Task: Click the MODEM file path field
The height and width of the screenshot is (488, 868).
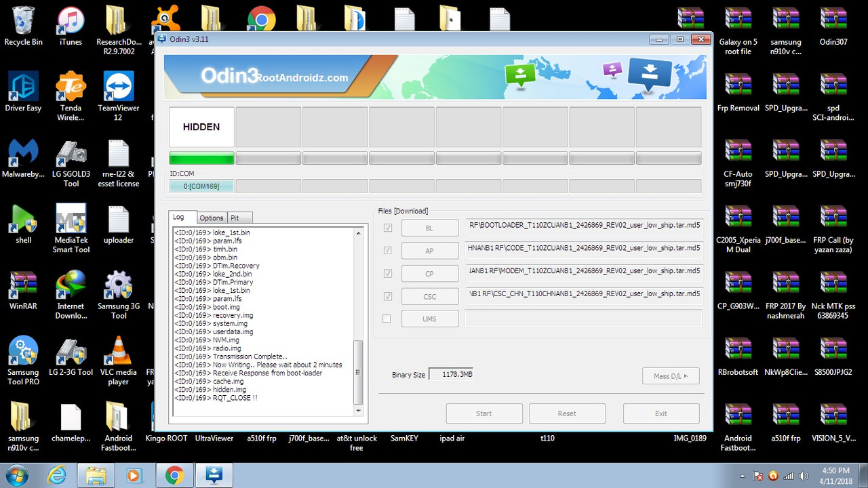Action: coord(584,272)
